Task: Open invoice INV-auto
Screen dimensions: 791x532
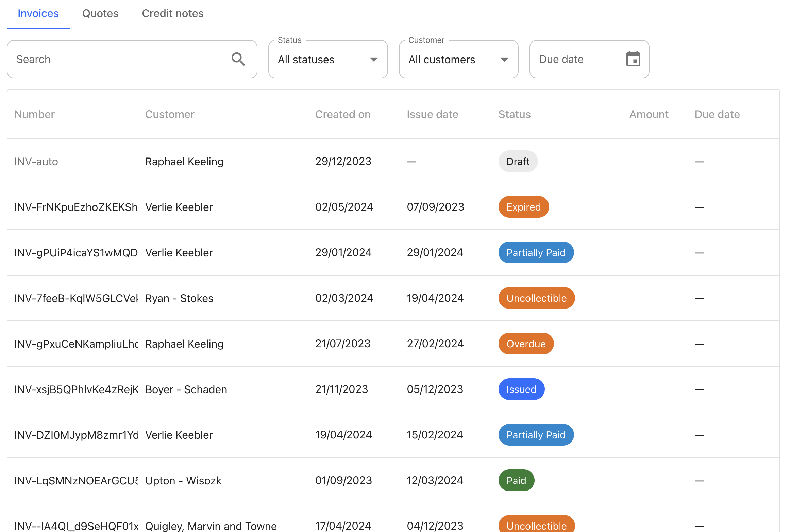Action: (x=36, y=162)
